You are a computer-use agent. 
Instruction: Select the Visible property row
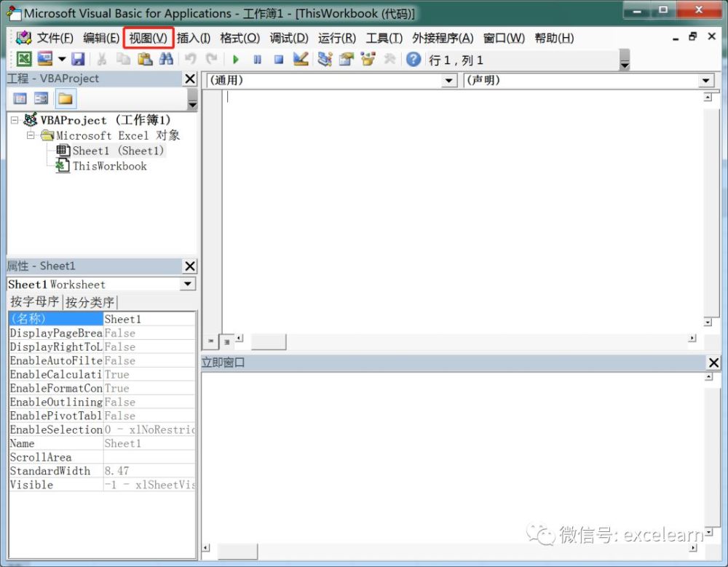(102, 485)
